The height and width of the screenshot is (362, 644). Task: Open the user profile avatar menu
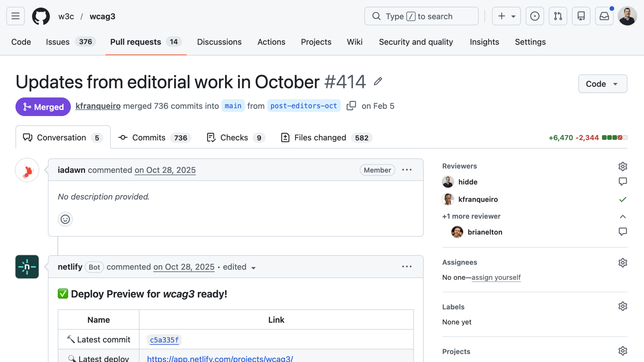[x=627, y=16]
